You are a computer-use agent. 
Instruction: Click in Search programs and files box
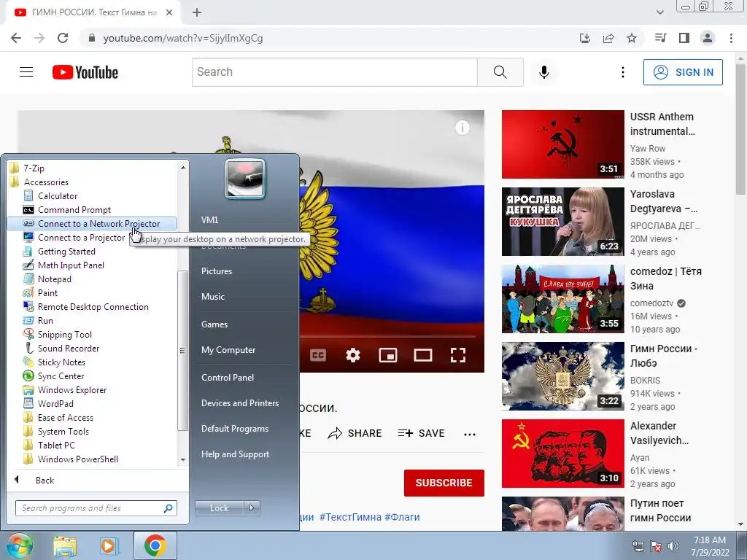(x=96, y=508)
